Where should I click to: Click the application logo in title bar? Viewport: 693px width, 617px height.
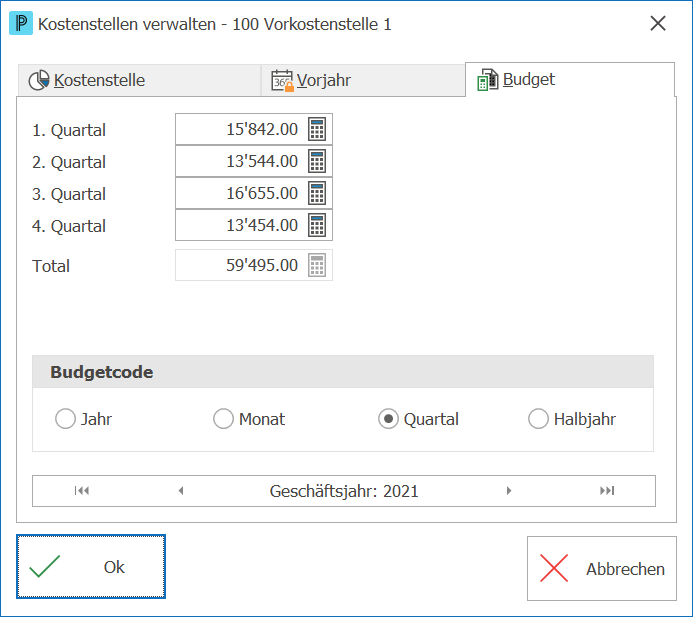[x=21, y=23]
